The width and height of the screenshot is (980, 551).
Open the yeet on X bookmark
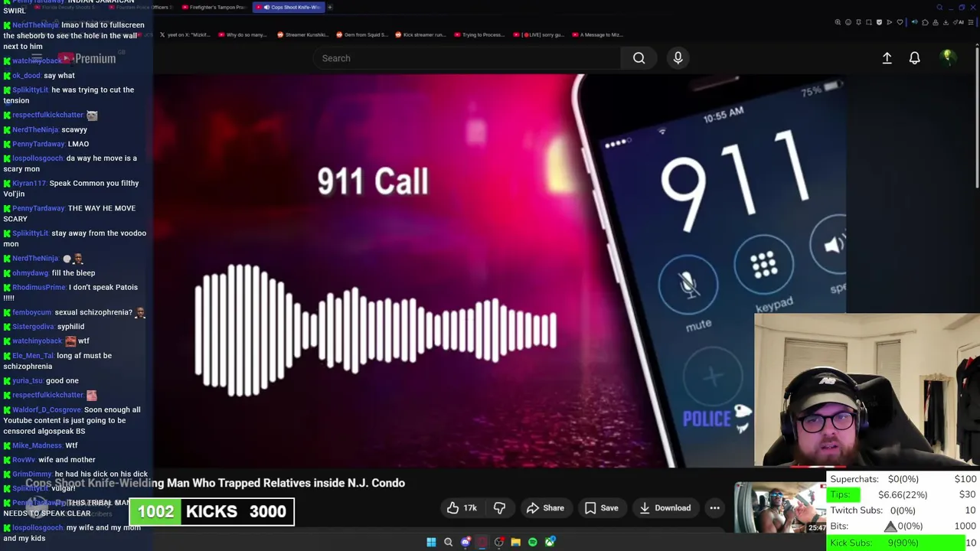(185, 34)
